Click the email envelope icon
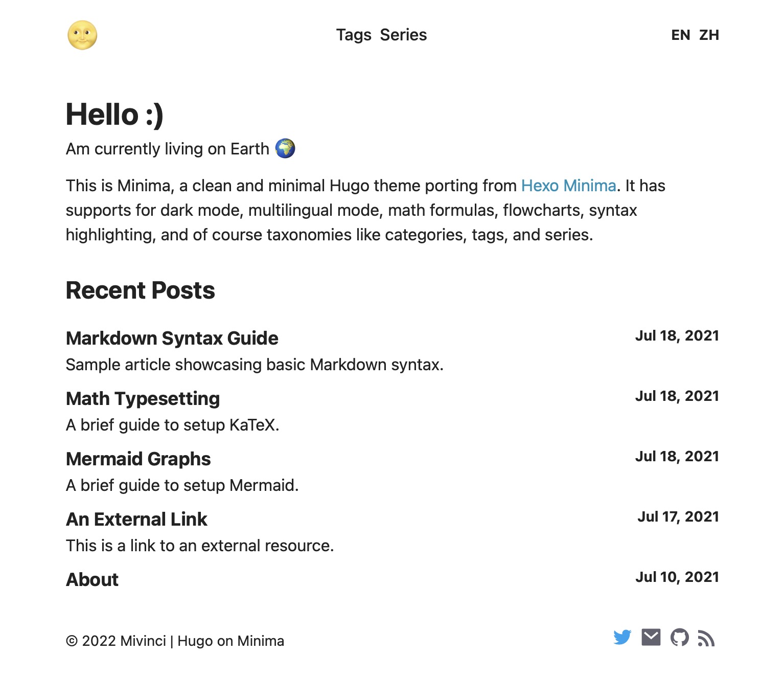 click(x=651, y=638)
